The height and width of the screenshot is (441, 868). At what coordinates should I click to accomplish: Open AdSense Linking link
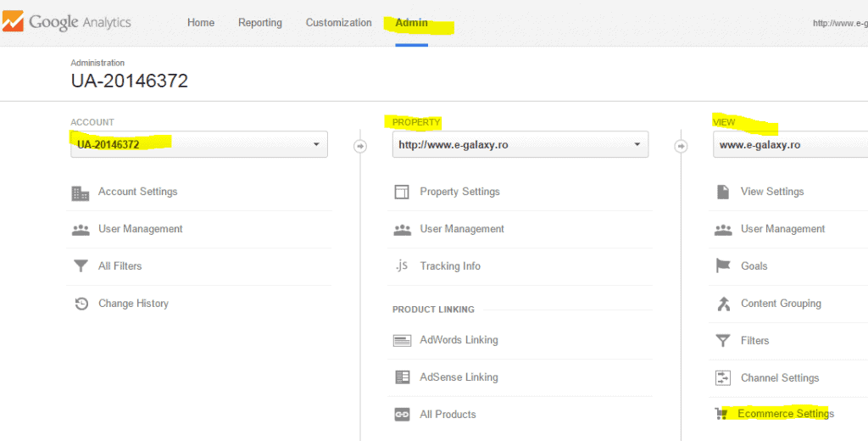coord(459,377)
